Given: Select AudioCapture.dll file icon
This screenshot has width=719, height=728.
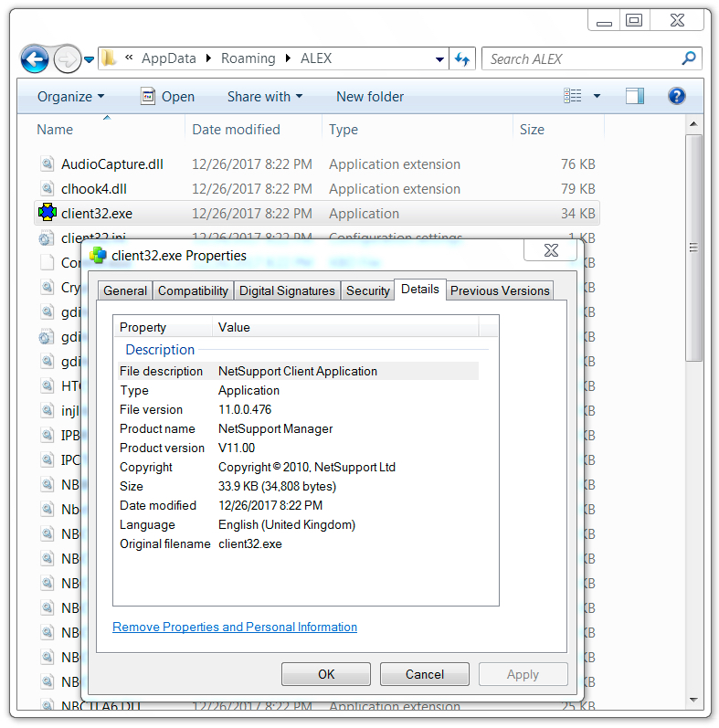Looking at the screenshot, I should click(x=47, y=164).
